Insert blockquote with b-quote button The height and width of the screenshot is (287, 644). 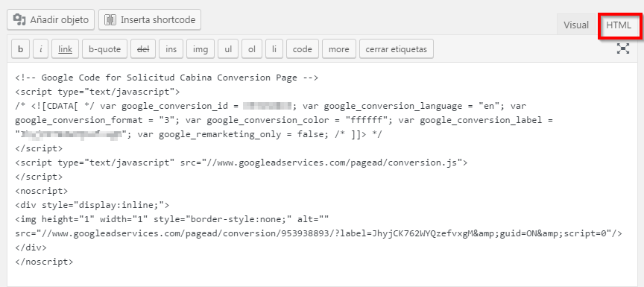[x=105, y=49]
